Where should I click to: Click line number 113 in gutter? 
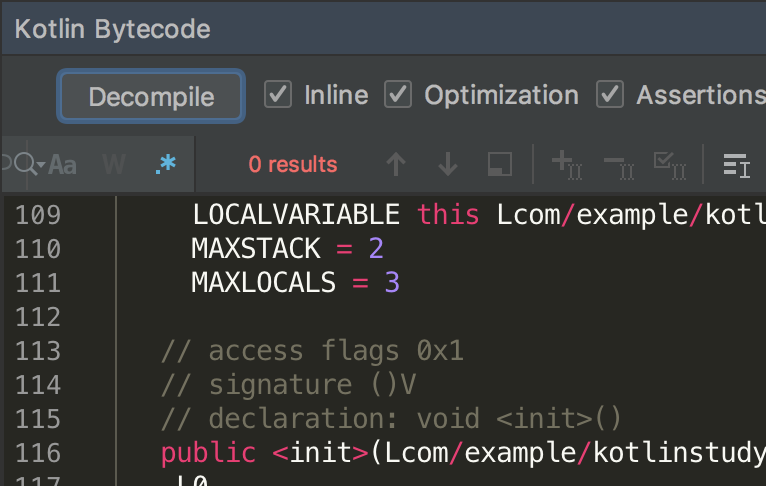click(x=38, y=351)
